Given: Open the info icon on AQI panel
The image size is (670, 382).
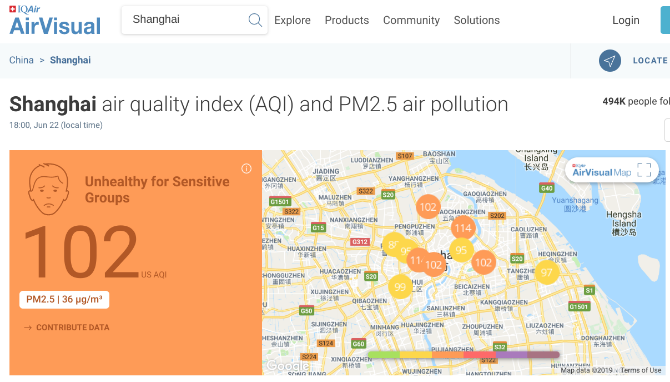Looking at the screenshot, I should tap(246, 169).
